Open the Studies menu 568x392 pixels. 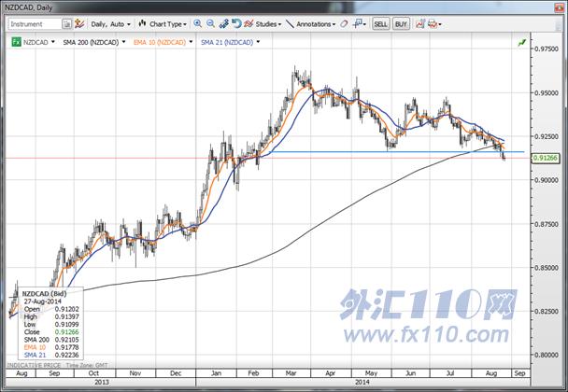[263, 24]
